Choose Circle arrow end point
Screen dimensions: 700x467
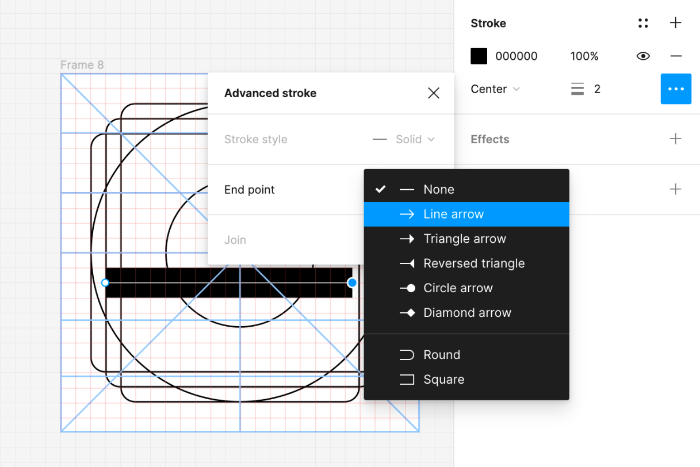467,288
